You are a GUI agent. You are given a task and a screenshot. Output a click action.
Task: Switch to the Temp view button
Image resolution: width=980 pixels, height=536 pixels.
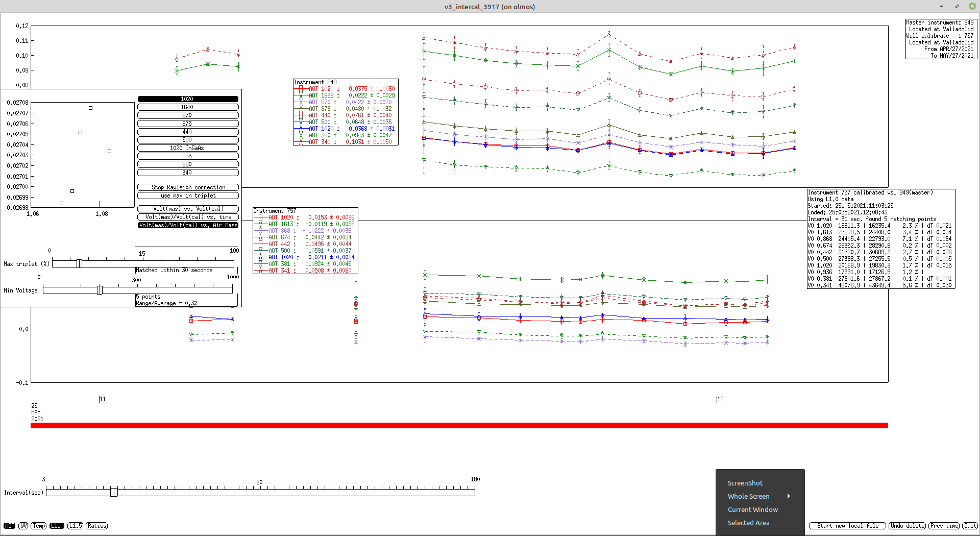[39, 526]
